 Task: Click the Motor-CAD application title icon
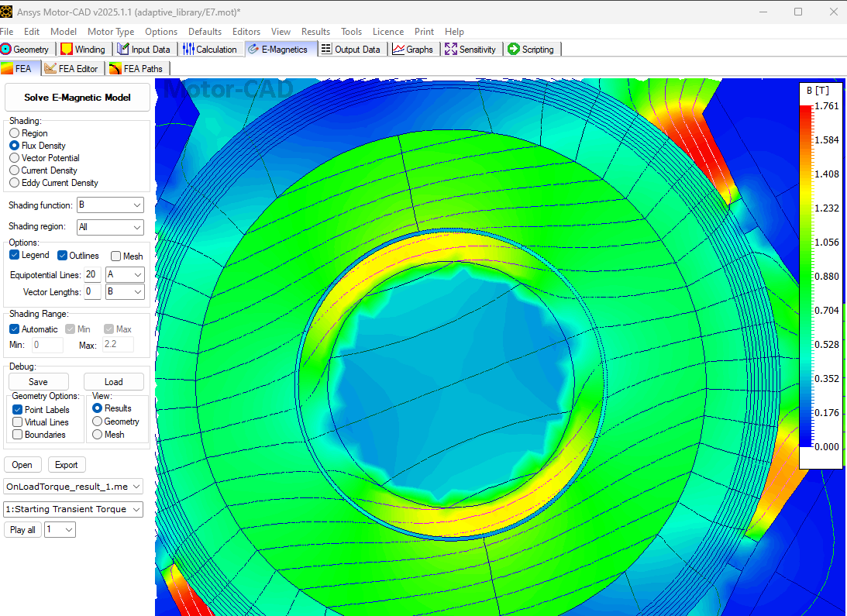tap(6, 12)
